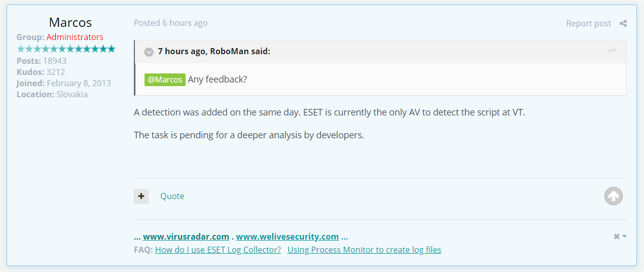This screenshot has width=644, height=272.
Task: Open Marcos's profile from the username
Action: pyautogui.click(x=70, y=22)
